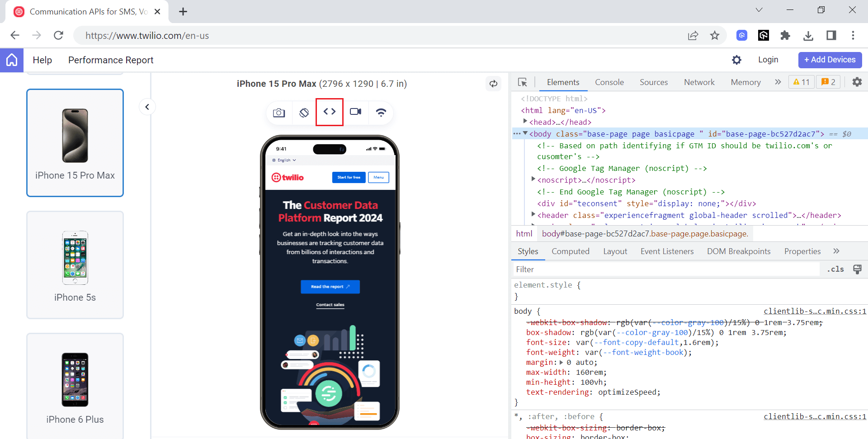
Task: Open English language dropdown in phone preview
Action: pyautogui.click(x=284, y=160)
